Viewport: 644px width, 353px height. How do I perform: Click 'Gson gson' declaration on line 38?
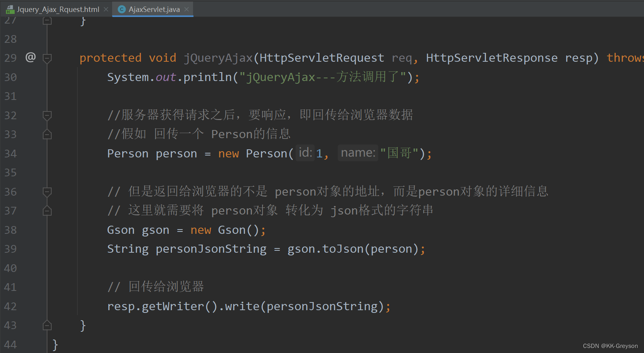[138, 230]
